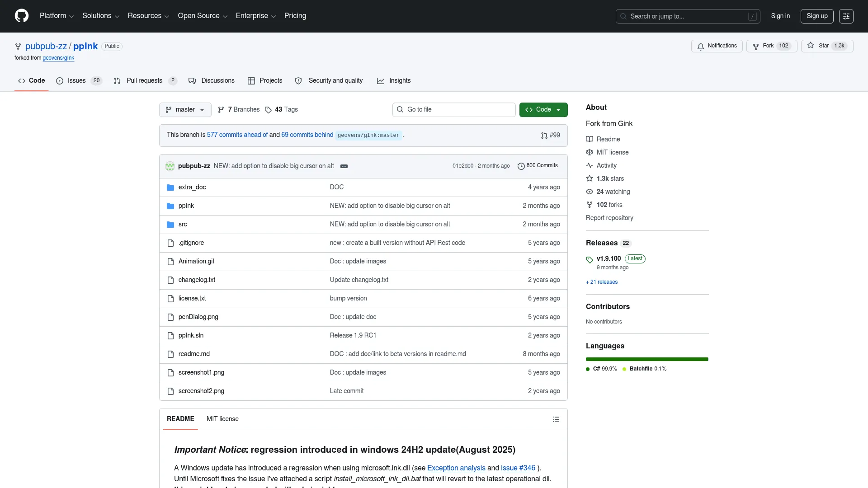
Task: Open the + 21 releases link
Action: 602,282
